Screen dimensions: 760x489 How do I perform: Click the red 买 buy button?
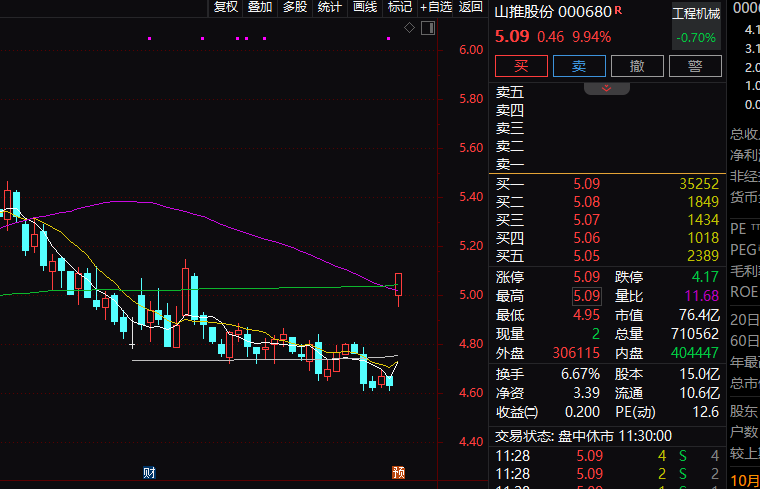point(521,66)
